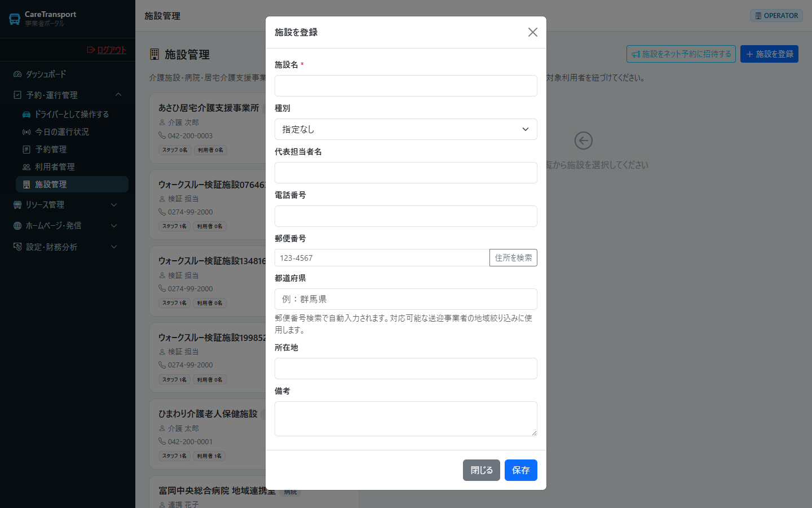This screenshot has width=812, height=508.
Task: Click the 保存 button
Action: click(x=521, y=470)
